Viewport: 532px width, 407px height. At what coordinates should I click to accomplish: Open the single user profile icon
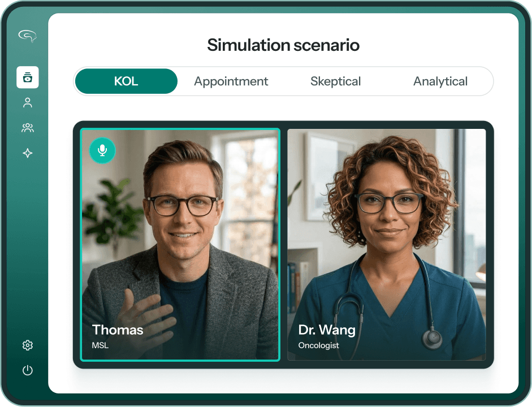pos(28,102)
